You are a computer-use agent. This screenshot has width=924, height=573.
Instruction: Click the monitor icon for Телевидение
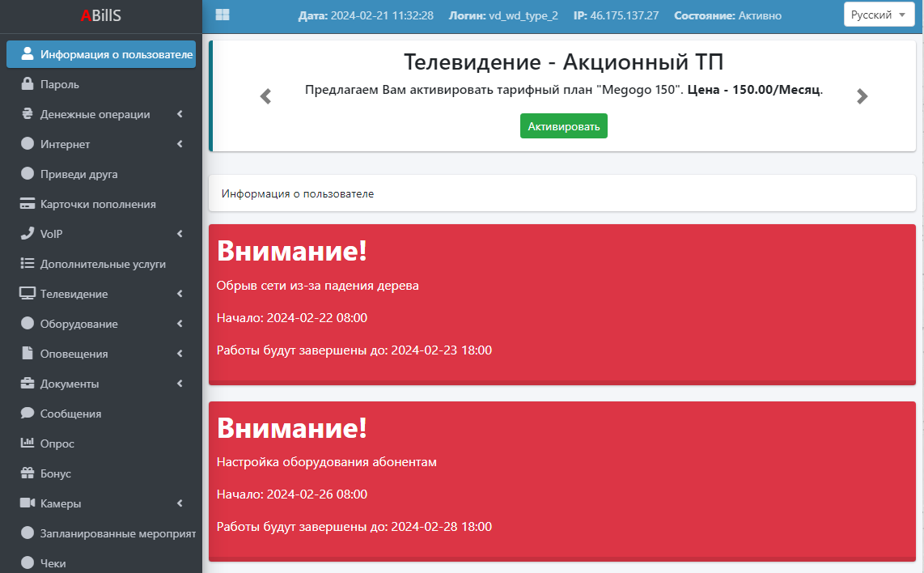coord(28,294)
